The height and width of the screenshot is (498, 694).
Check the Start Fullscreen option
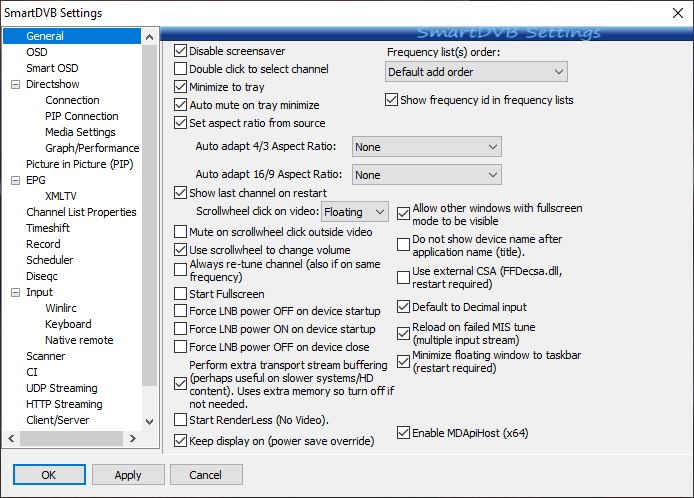180,294
